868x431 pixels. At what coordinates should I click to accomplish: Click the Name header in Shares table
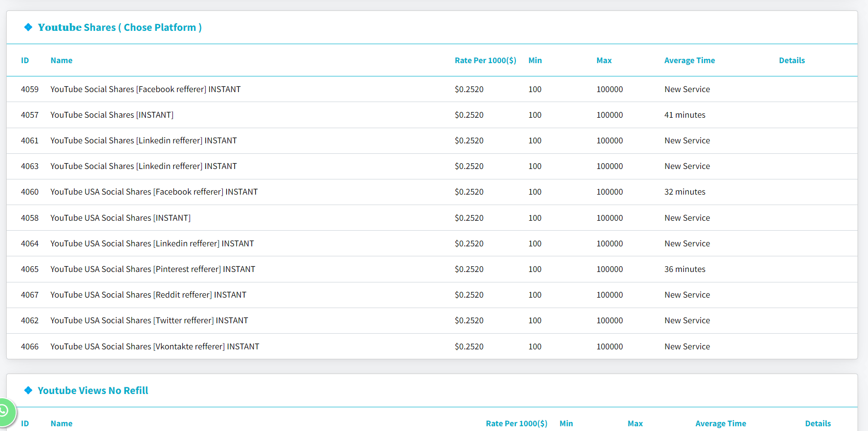click(x=61, y=60)
